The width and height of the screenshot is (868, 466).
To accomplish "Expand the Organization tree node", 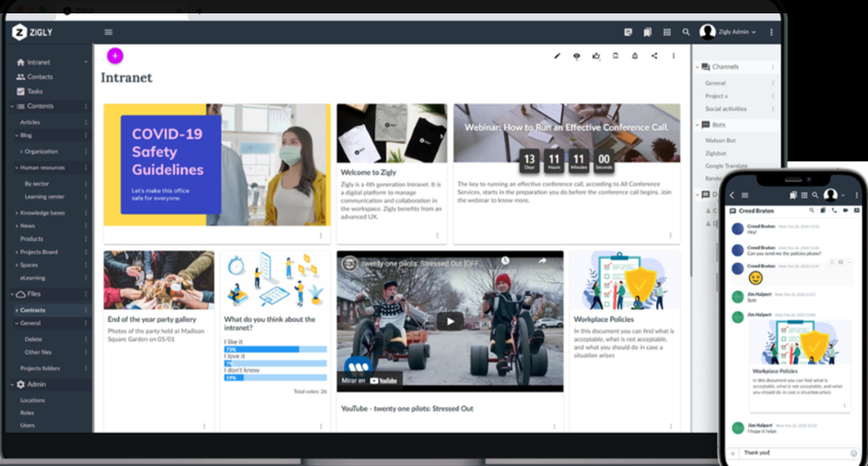I will 21,152.
